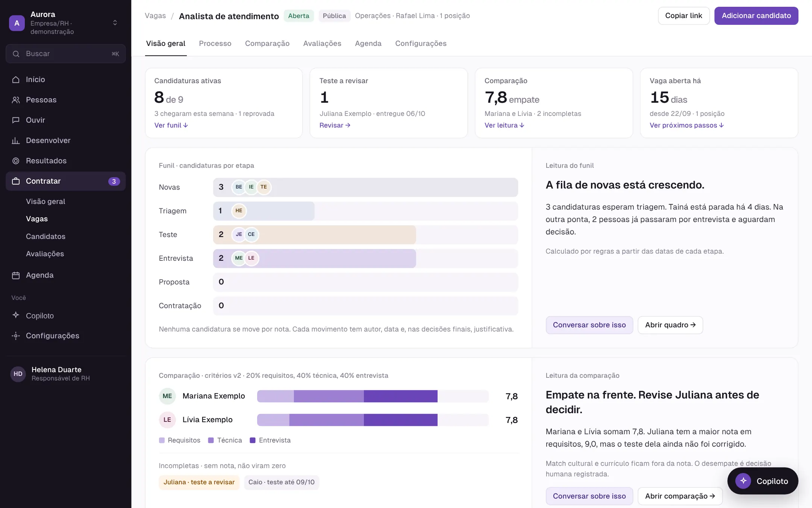Click the Teste funnel progress bar

(365, 234)
